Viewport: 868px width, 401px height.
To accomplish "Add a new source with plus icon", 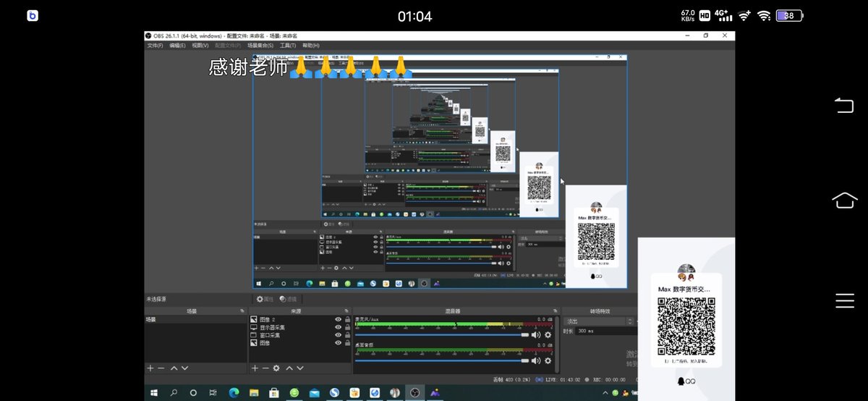I will pos(255,368).
